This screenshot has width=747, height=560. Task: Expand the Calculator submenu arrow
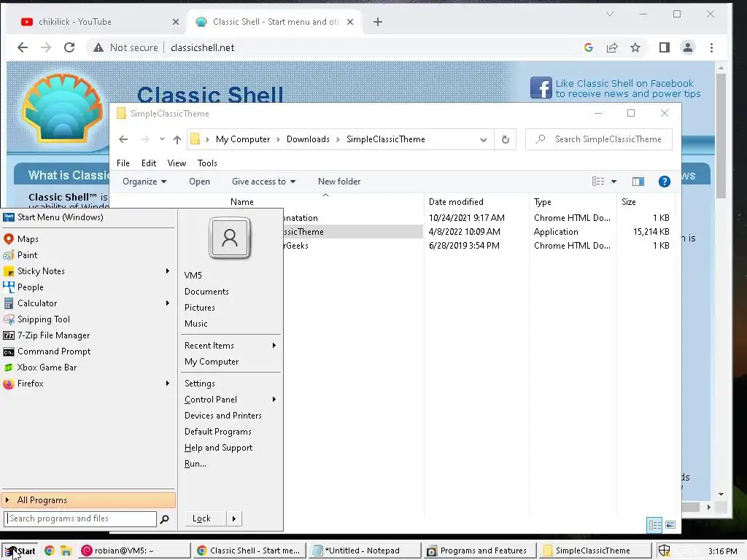168,303
